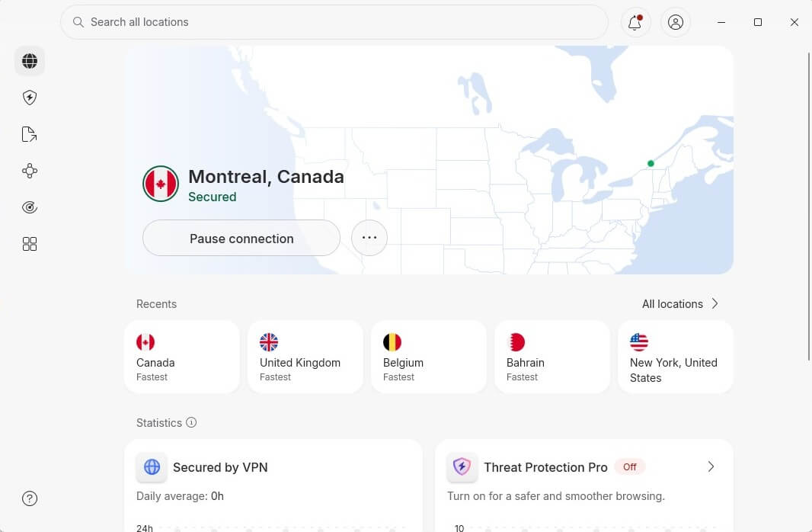This screenshot has width=812, height=532.
Task: Connect to Belgium Fastest recent card
Action: 429,357
